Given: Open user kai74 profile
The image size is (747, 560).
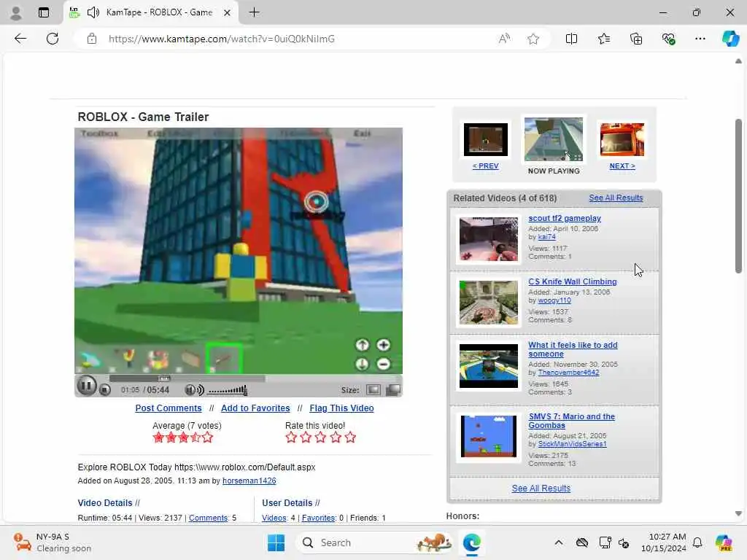Looking at the screenshot, I should pos(546,237).
